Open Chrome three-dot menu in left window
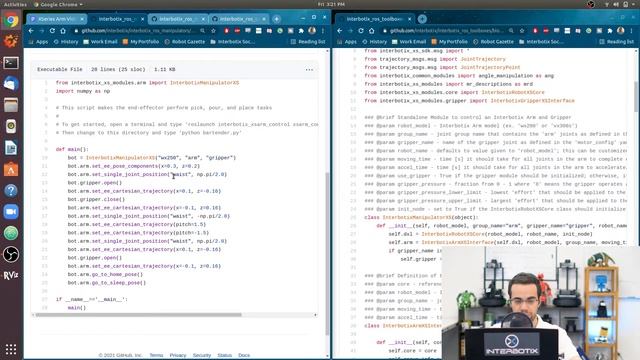Image resolution: width=640 pixels, height=360 pixels. (323, 31)
